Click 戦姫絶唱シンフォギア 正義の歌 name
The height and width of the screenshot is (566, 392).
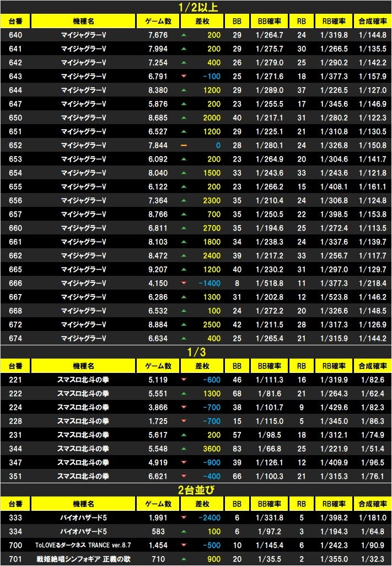point(83,559)
